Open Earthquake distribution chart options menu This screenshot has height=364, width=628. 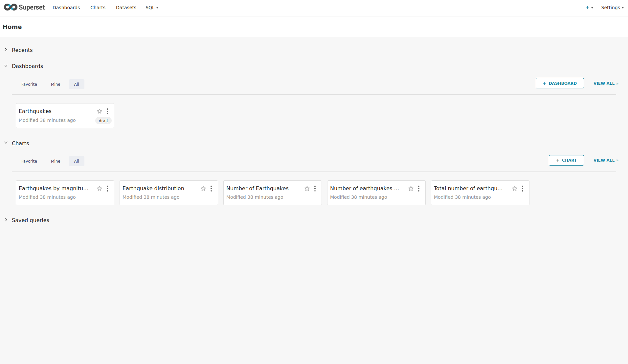[211, 189]
